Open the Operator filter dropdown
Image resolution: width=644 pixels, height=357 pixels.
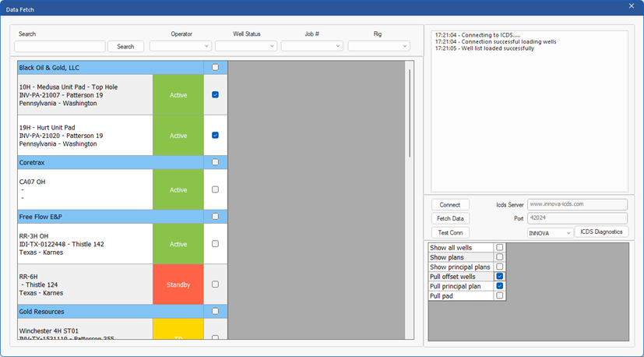tap(180, 47)
